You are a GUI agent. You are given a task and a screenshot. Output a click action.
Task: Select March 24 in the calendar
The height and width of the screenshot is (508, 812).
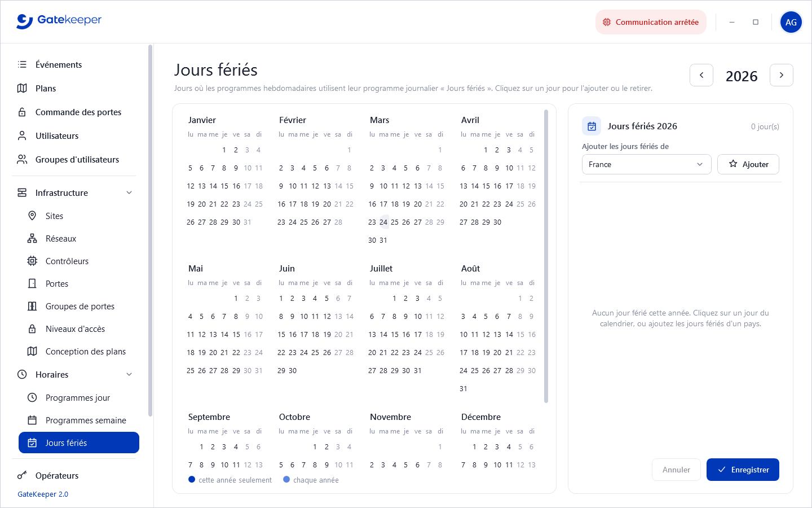click(x=383, y=222)
